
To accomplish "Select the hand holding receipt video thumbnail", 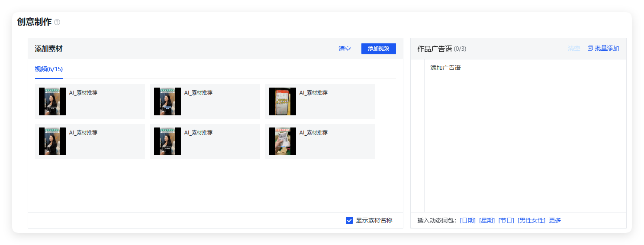I will [x=283, y=141].
